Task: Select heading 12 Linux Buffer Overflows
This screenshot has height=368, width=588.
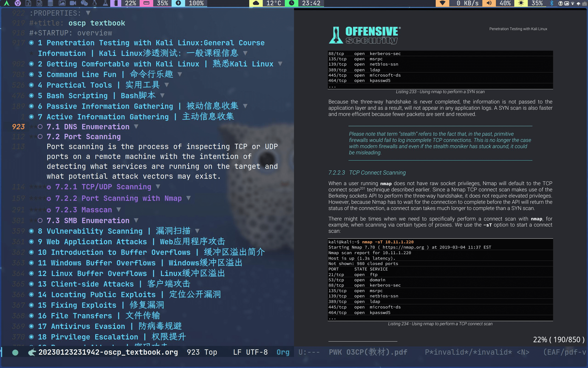Action: click(x=131, y=273)
